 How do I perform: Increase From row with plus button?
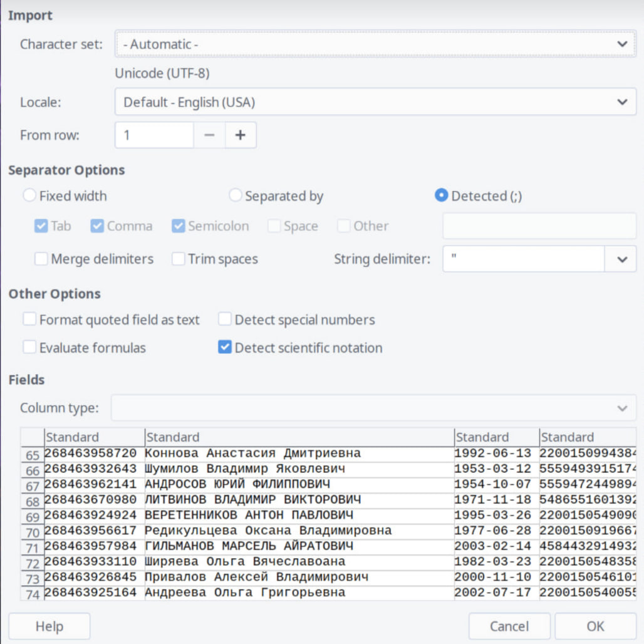241,135
